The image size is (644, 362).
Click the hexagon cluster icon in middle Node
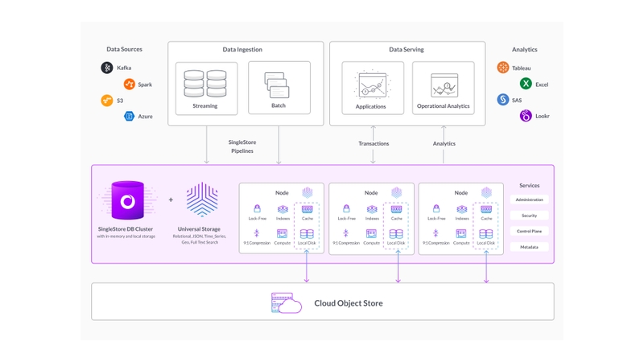[396, 192]
